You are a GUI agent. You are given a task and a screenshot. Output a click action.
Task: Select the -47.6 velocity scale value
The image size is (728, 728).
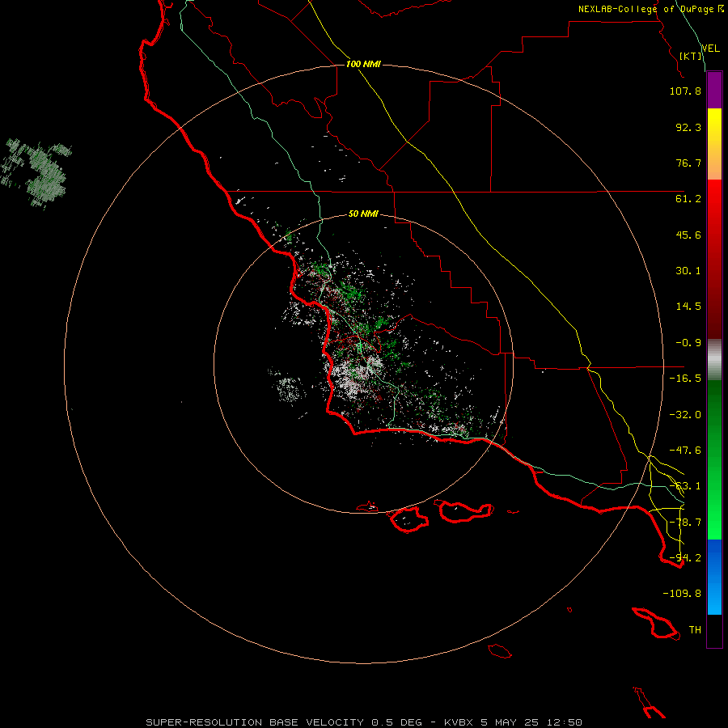pyautogui.click(x=685, y=451)
